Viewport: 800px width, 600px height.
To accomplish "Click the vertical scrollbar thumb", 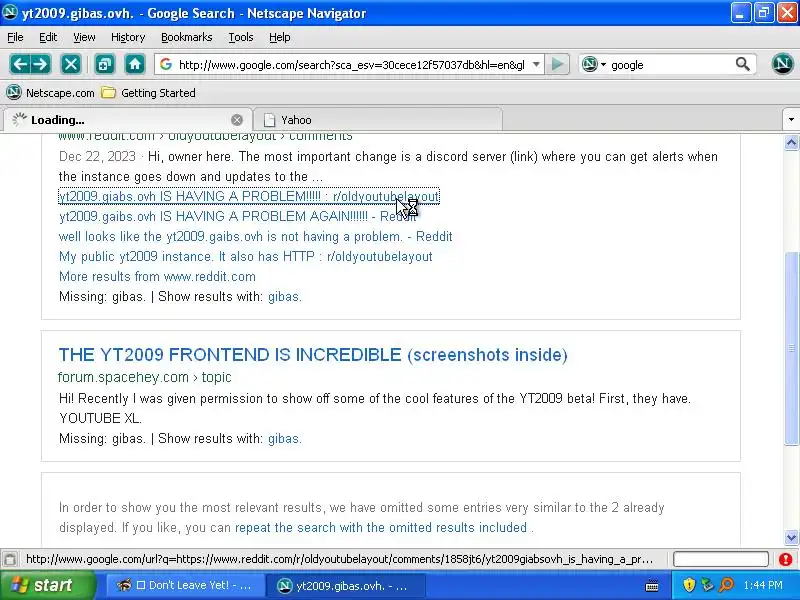I will click(x=791, y=347).
